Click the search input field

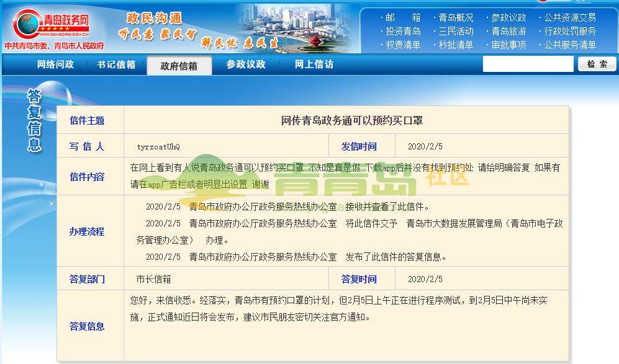[x=528, y=64]
